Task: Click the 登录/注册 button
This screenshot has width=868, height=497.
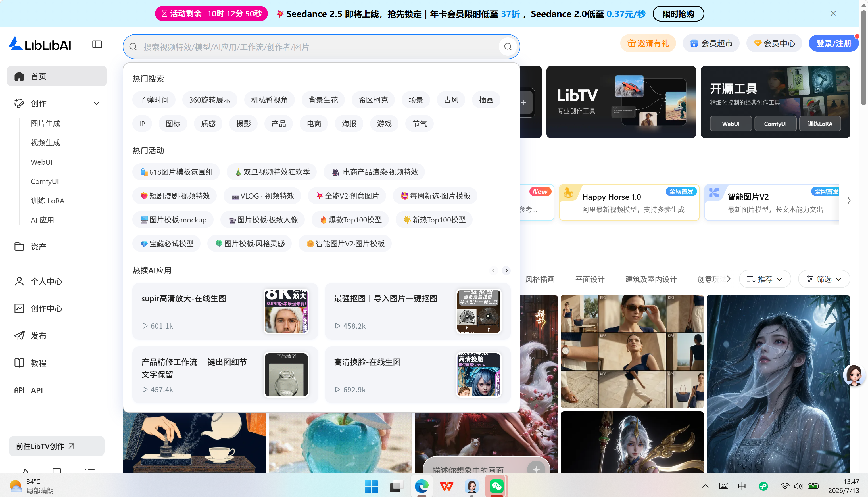Action: 834,43
